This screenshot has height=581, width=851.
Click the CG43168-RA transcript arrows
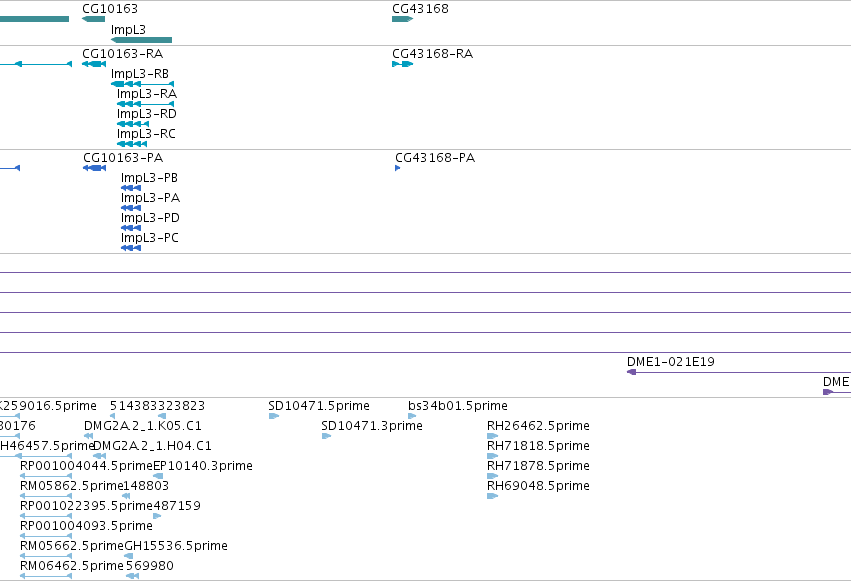tap(403, 64)
